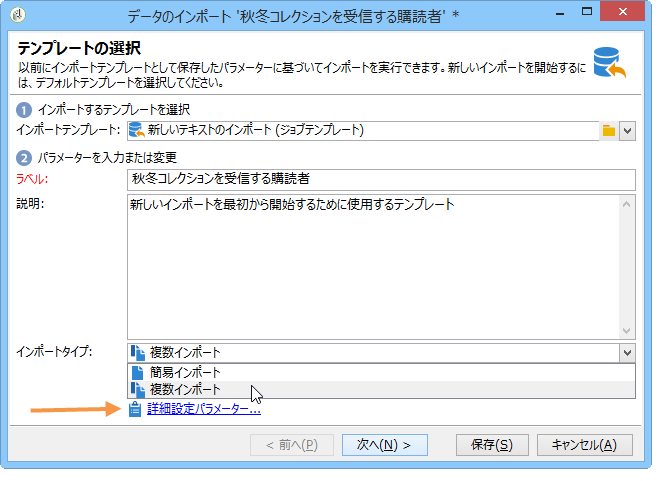
Task: Close the データのインポート window
Action: 623,11
